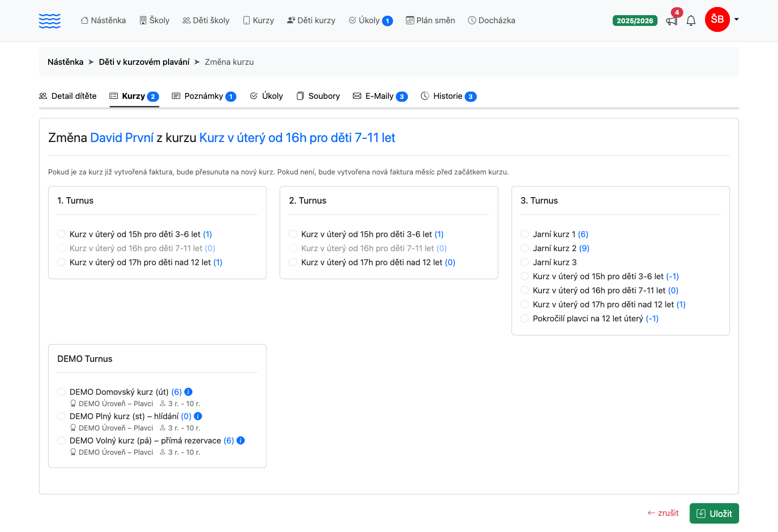The width and height of the screenshot is (778, 532).
Task: Switch to the Historie tab
Action: [x=448, y=96]
